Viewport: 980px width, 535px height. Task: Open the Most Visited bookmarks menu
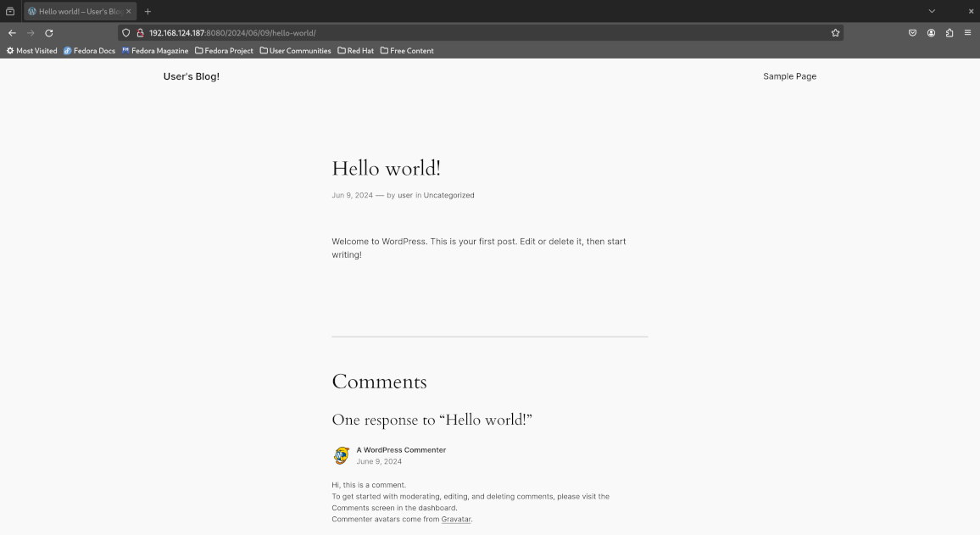32,51
